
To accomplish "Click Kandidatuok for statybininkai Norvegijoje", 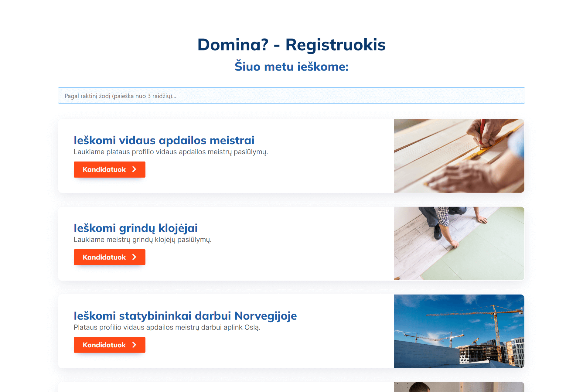I will point(110,345).
